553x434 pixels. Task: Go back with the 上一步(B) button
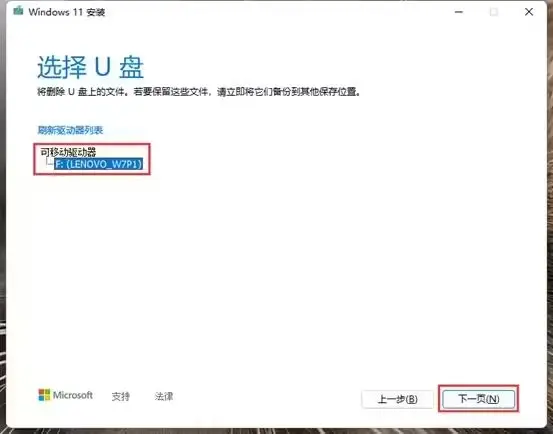point(397,399)
